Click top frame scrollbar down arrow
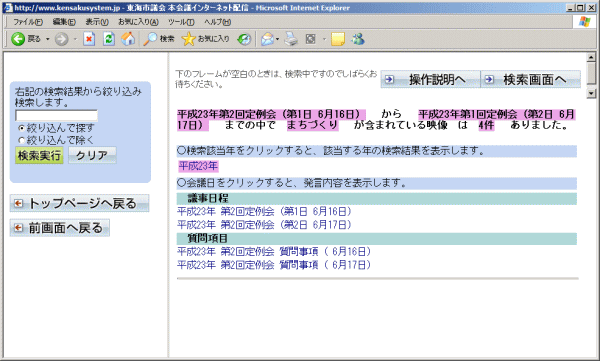The height and width of the screenshot is (361, 600). point(591,93)
